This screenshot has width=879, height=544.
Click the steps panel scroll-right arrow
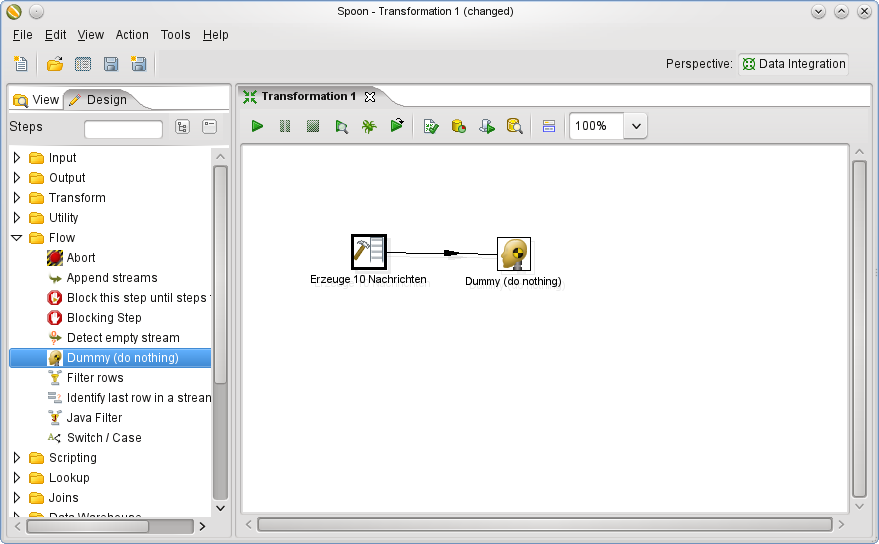202,527
